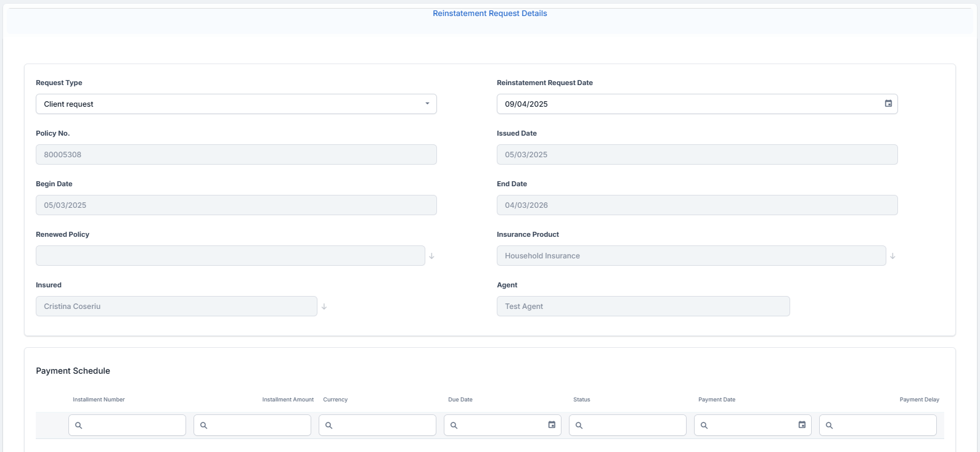Expand the Request Type dropdown
This screenshot has height=452, width=980.
coord(427,104)
